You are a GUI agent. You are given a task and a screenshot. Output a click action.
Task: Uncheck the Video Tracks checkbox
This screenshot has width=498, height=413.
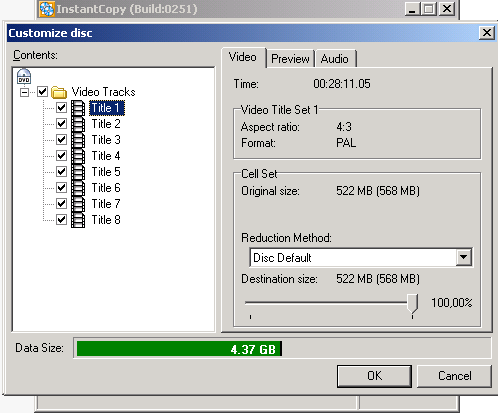pos(43,92)
